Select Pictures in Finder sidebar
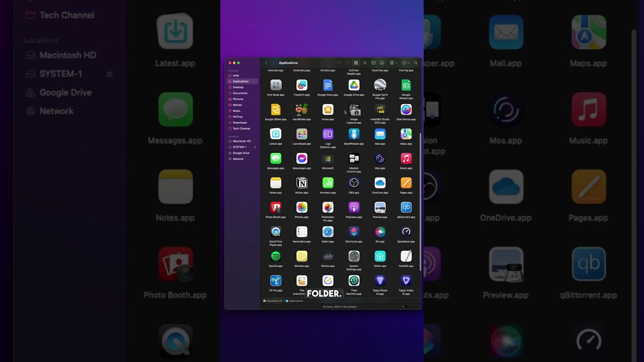The height and width of the screenshot is (362, 644). 243,99
